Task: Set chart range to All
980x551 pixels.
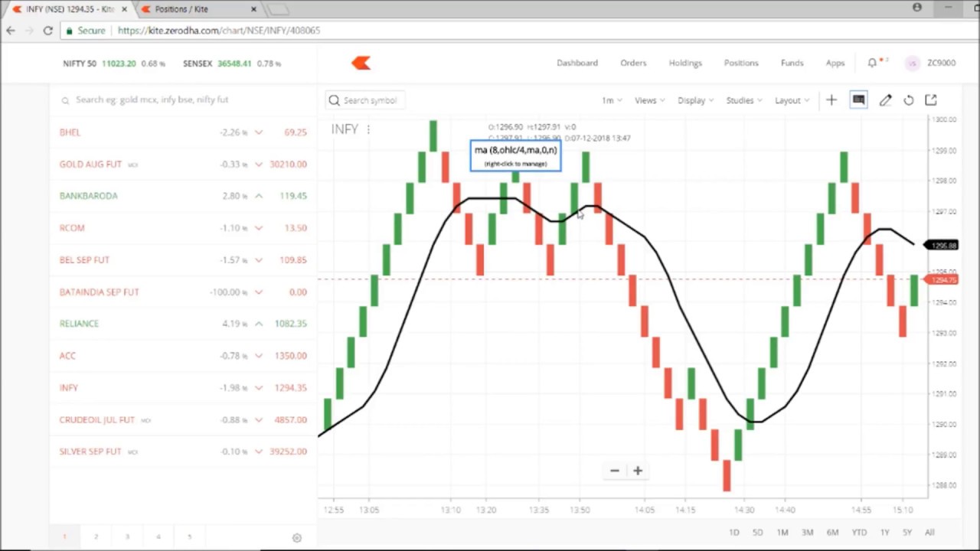Action: point(929,533)
